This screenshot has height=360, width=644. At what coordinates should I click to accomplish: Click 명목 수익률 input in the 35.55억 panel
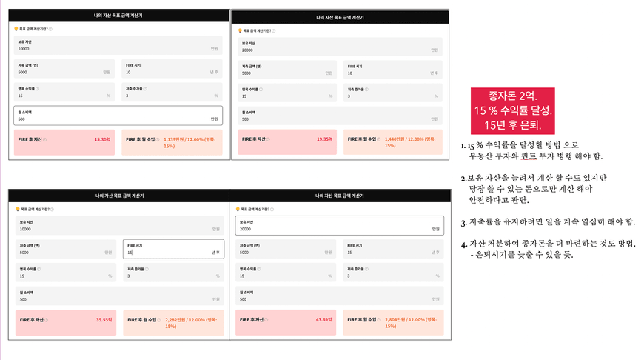click(66, 273)
